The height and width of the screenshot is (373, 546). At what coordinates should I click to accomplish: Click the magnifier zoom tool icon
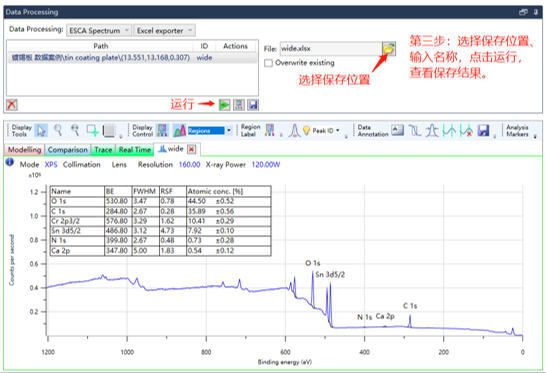(x=58, y=131)
